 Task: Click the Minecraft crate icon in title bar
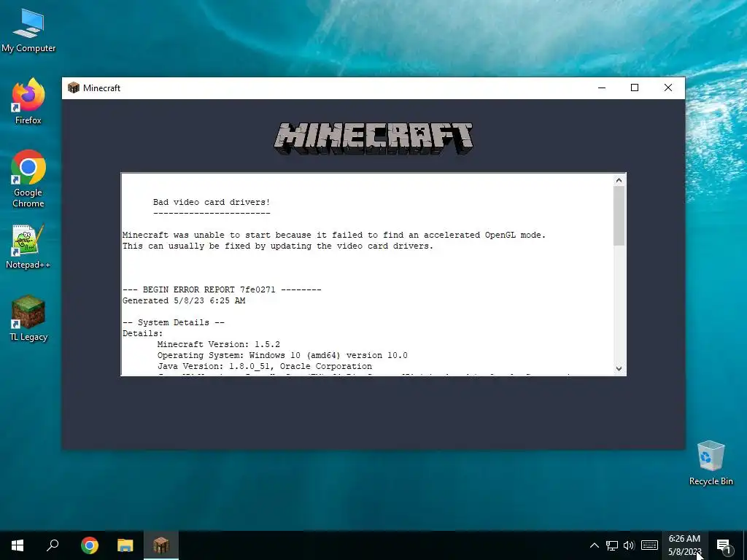pos(74,87)
